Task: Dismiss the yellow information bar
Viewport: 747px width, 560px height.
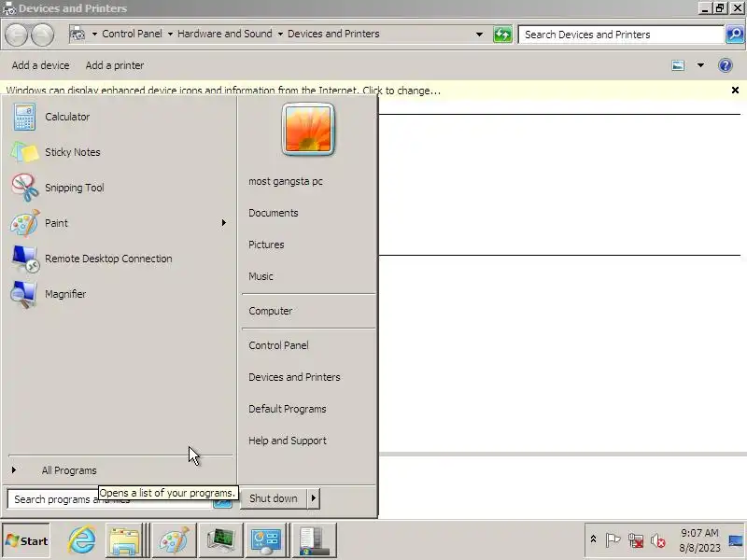Action: (x=735, y=90)
